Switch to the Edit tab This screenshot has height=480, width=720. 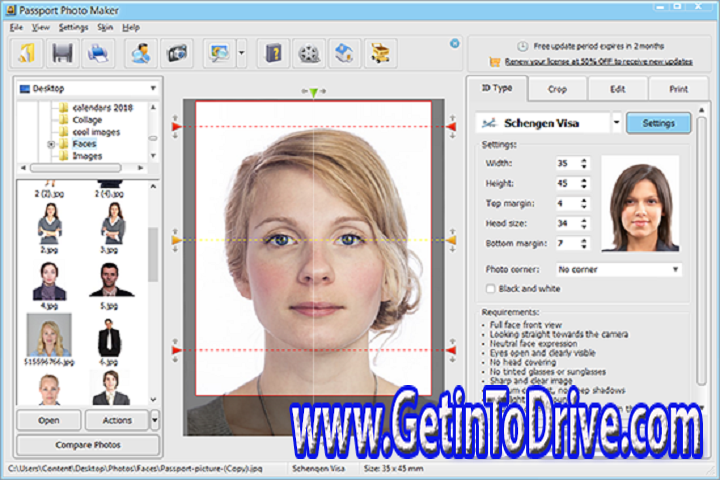click(x=618, y=89)
